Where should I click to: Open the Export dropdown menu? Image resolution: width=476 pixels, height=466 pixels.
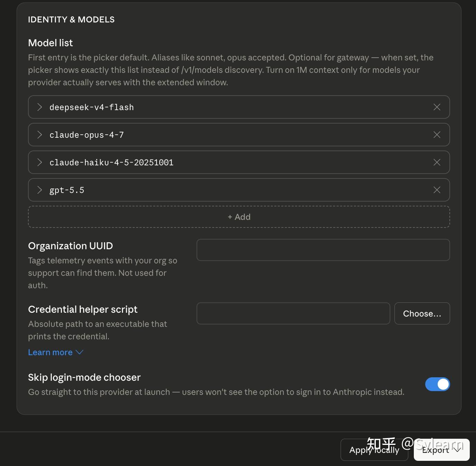click(441, 450)
